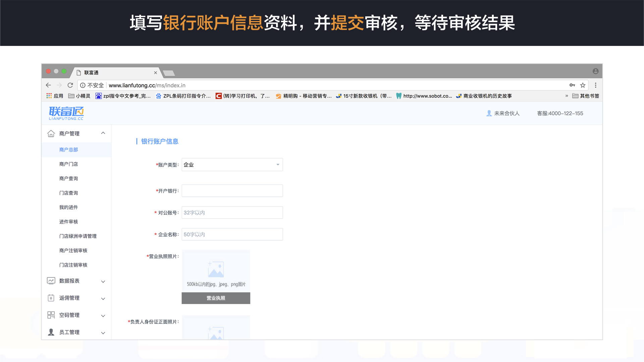Click the 商户管理 home icon
Image resolution: width=644 pixels, height=362 pixels.
tap(51, 133)
